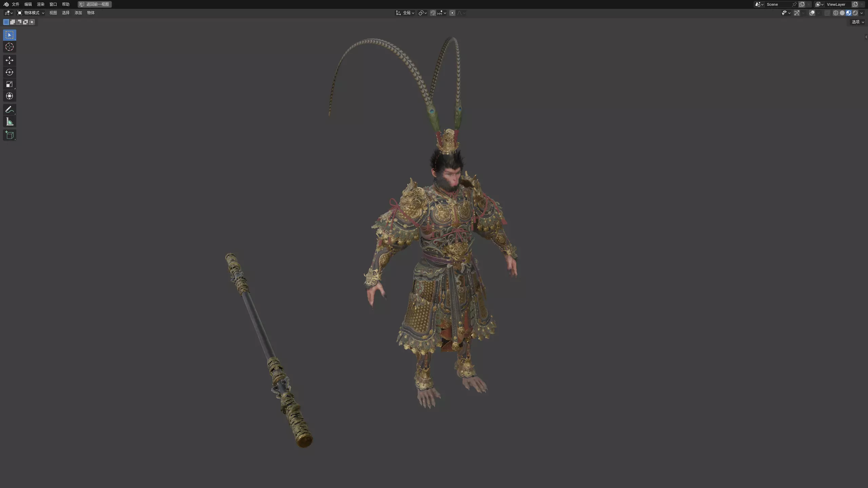This screenshot has width=868, height=488.
Task: Open the 帮助 help menu
Action: pyautogui.click(x=66, y=4)
